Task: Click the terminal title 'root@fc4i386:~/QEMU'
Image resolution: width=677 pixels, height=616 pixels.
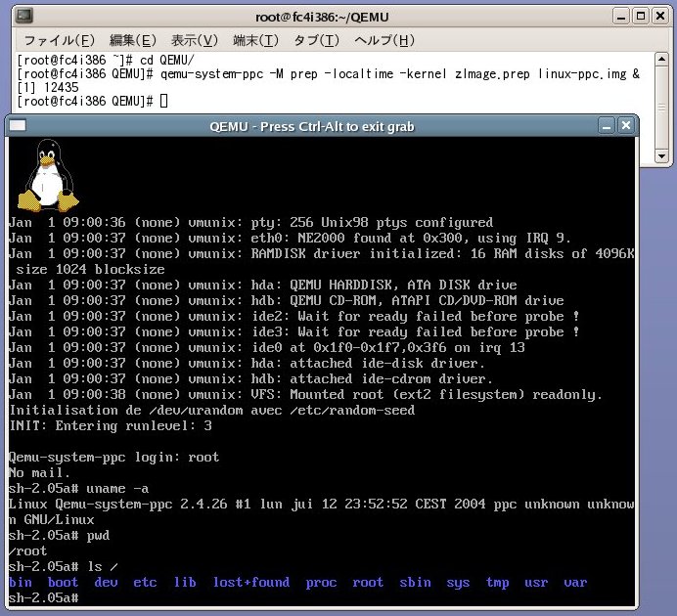Action: 322,17
